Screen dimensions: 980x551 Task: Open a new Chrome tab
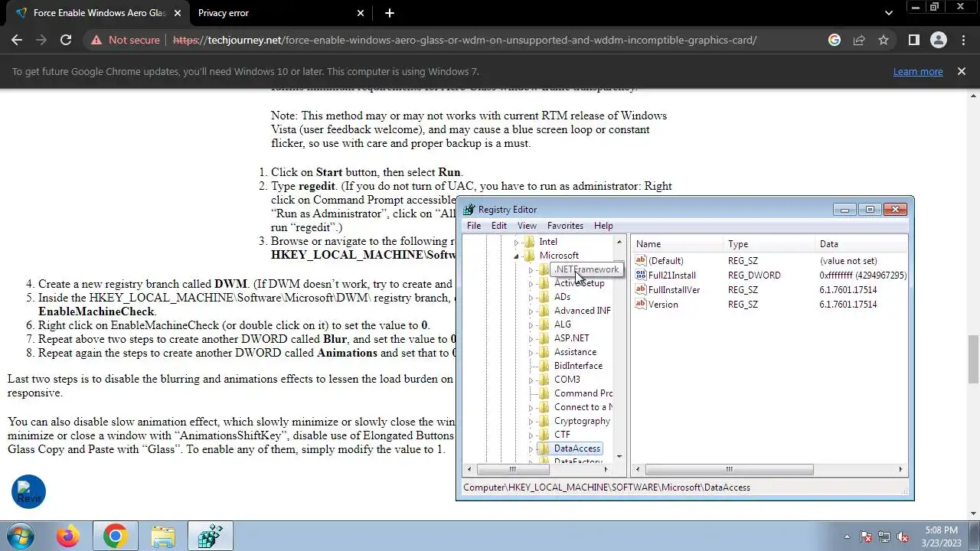pos(389,13)
